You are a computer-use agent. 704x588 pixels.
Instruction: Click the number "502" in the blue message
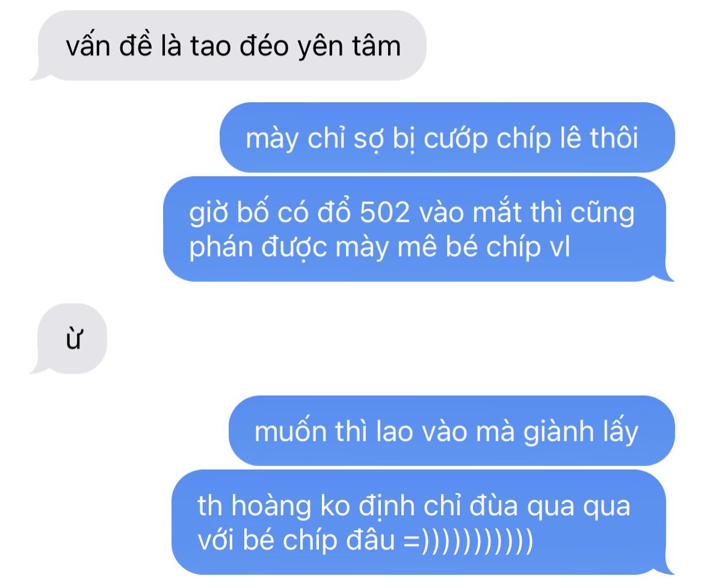point(385,212)
